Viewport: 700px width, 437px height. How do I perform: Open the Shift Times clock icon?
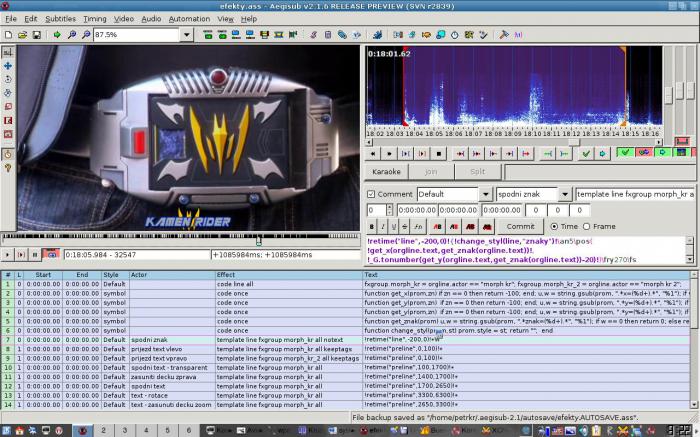pos(454,35)
